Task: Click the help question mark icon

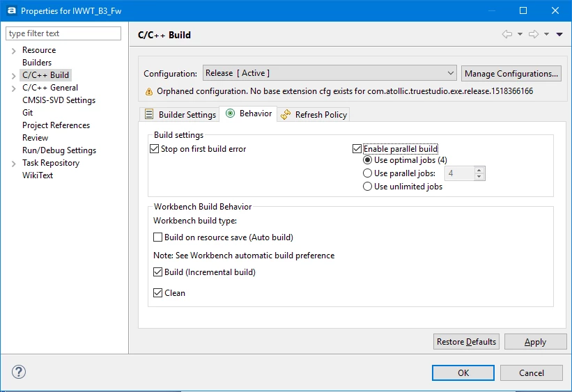Action: 19,372
